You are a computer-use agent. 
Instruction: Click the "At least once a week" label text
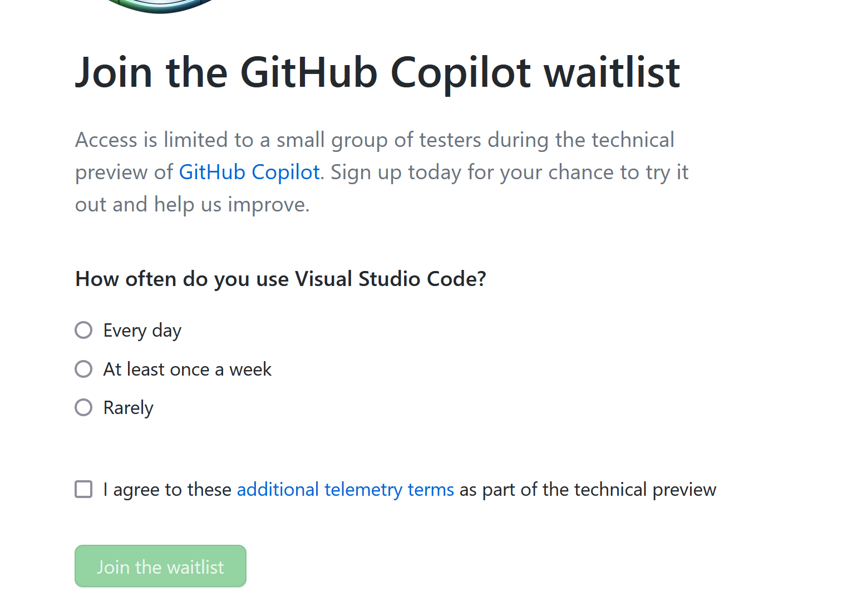pos(188,369)
